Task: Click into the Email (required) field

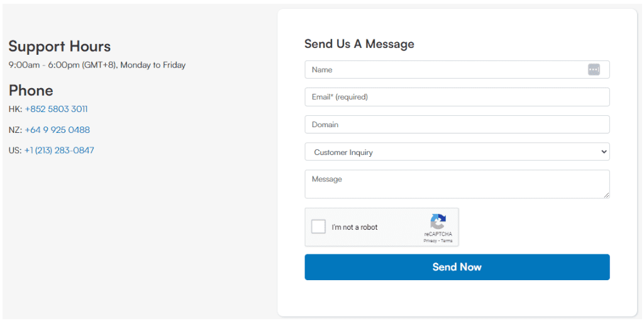Action: pos(457,97)
